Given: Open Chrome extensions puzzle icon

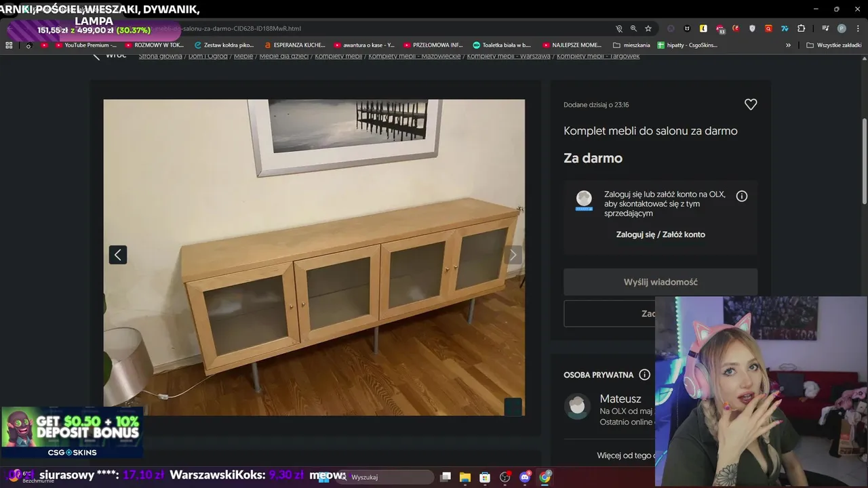Looking at the screenshot, I should click(801, 28).
